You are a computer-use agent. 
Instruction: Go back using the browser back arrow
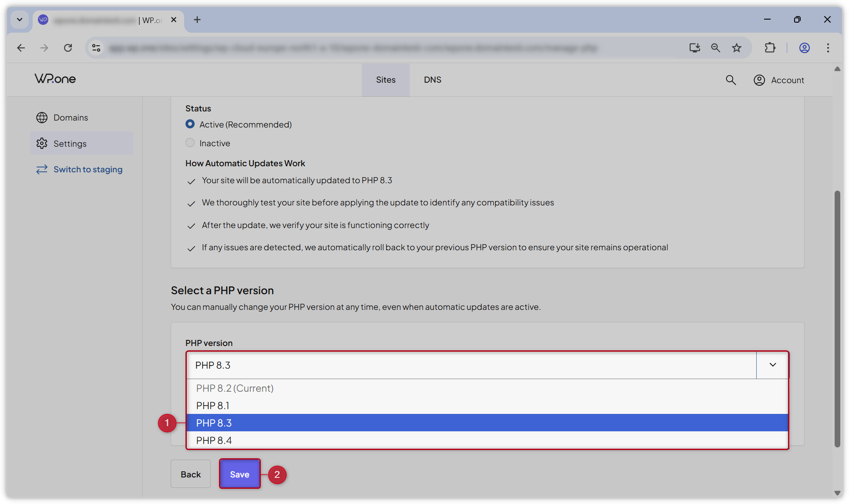point(21,48)
